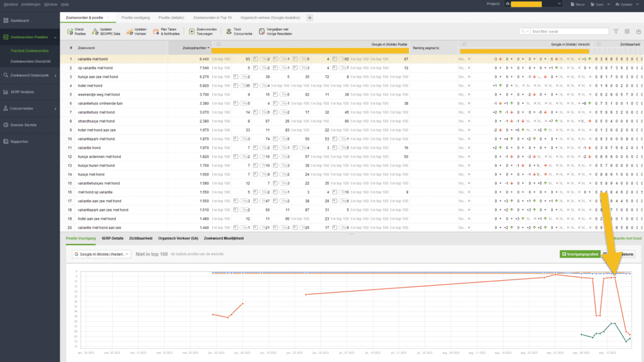Switch to the Positie (details) tab

click(171, 18)
